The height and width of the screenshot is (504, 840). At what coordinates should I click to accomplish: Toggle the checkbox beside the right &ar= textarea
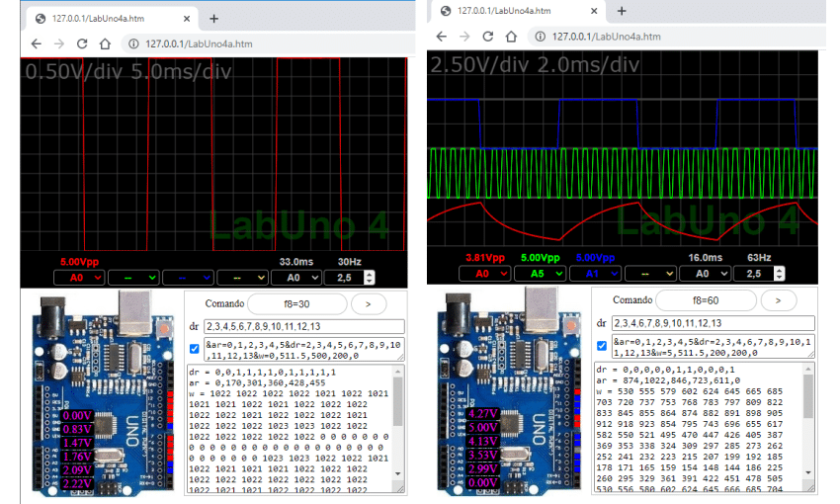(x=601, y=346)
